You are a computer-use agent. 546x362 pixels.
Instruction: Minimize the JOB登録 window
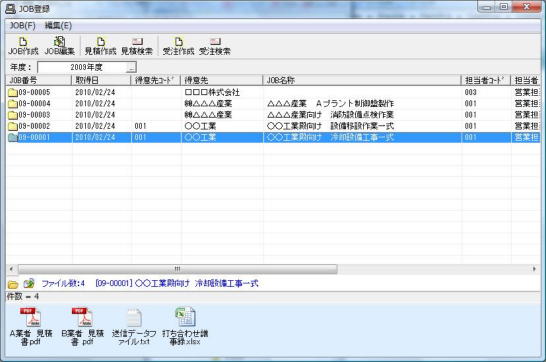click(487, 7)
